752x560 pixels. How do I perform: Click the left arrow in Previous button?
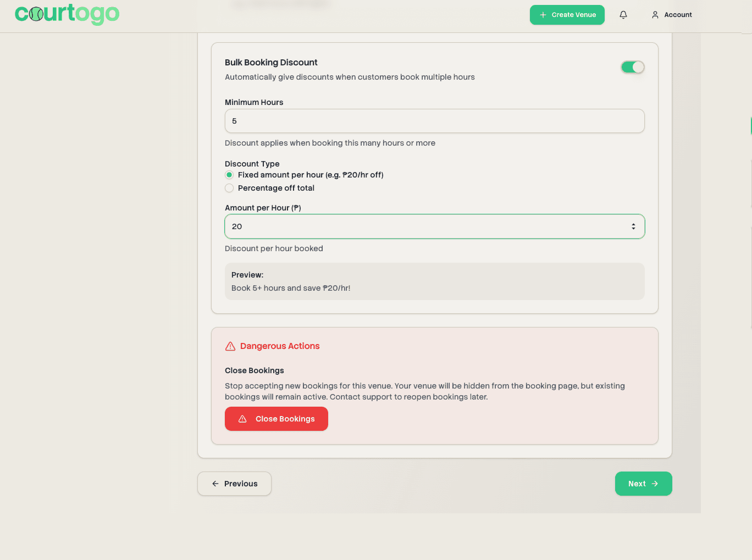tap(215, 484)
